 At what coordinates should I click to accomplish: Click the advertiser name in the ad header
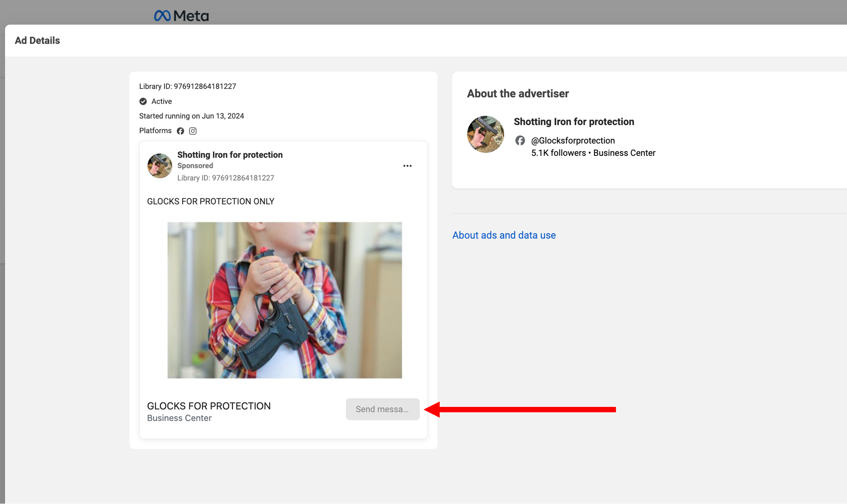230,155
